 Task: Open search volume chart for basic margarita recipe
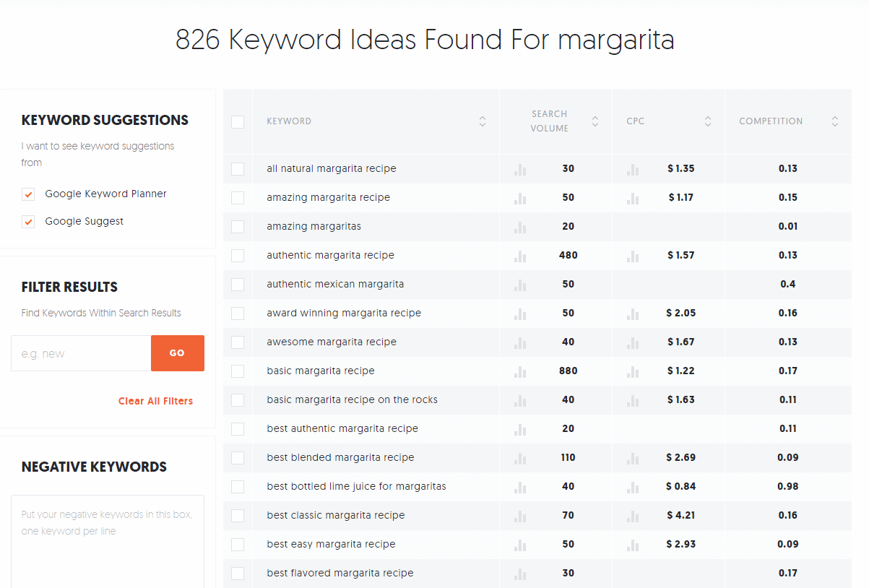(x=520, y=371)
